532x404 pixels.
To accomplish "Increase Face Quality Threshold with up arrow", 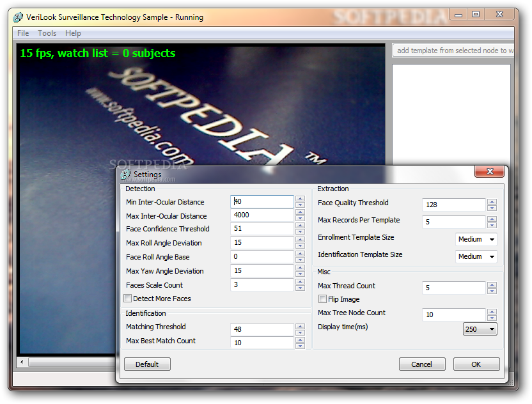I will [492, 202].
